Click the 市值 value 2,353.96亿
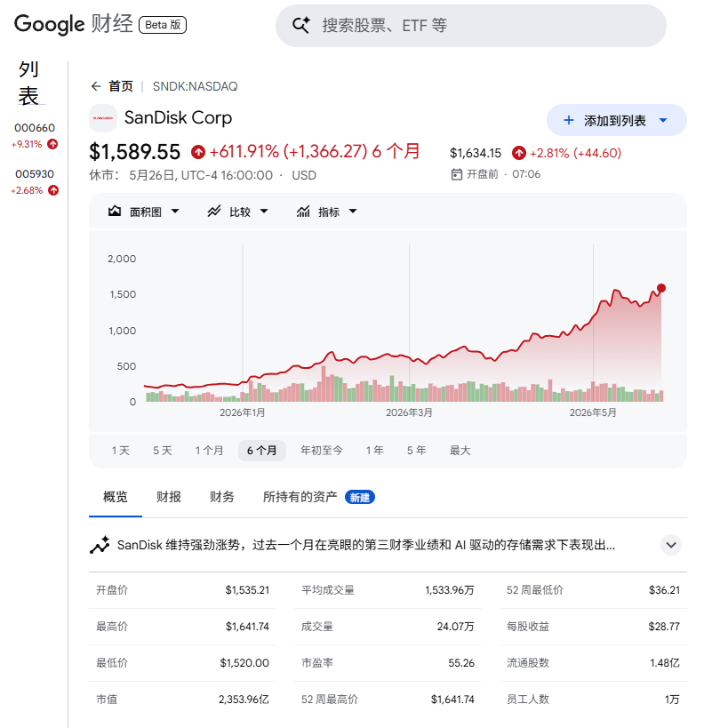Image resolution: width=704 pixels, height=728 pixels. point(244,700)
